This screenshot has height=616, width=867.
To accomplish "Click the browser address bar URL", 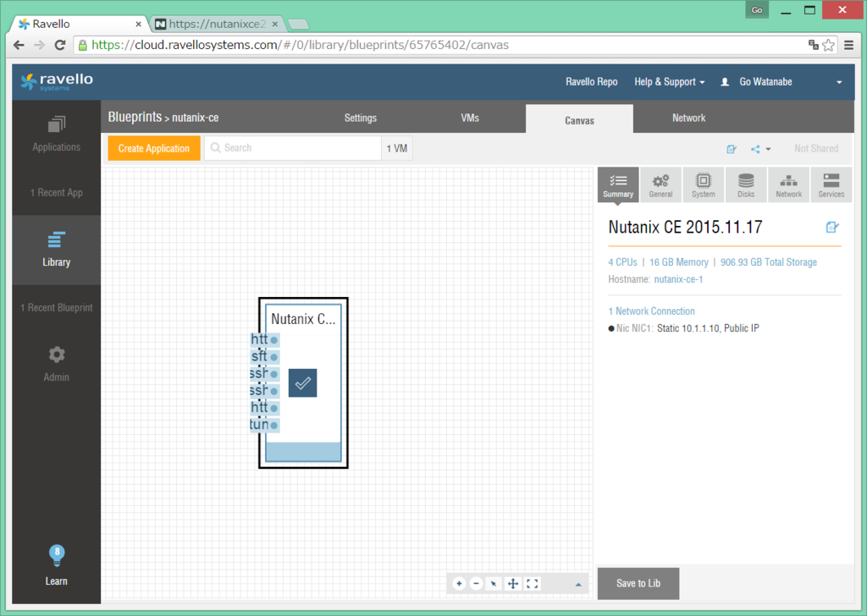I will click(x=301, y=45).
